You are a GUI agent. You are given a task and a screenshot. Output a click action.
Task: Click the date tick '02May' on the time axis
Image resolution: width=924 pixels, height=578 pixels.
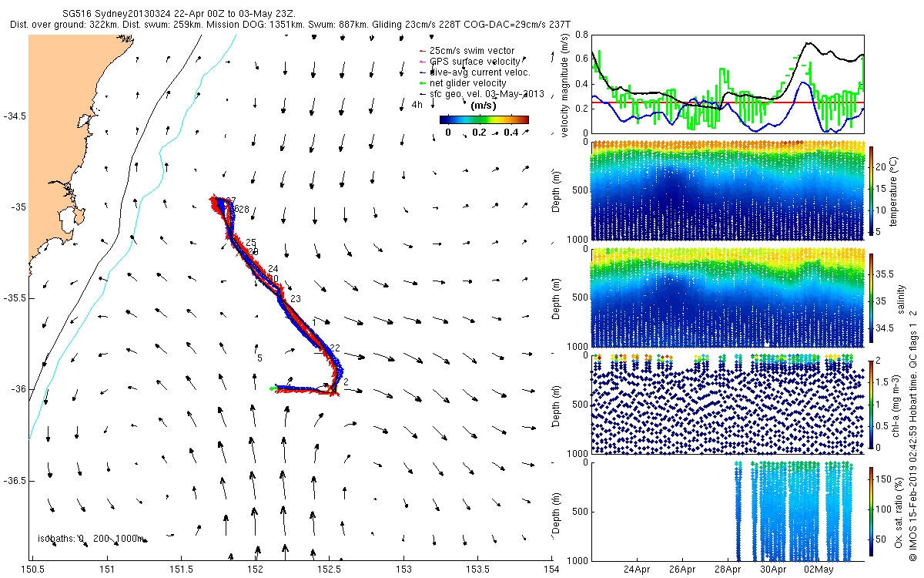[819, 570]
